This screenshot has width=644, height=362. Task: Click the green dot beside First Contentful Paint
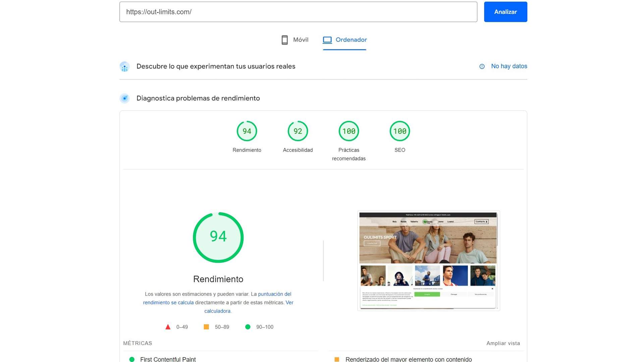point(132,359)
